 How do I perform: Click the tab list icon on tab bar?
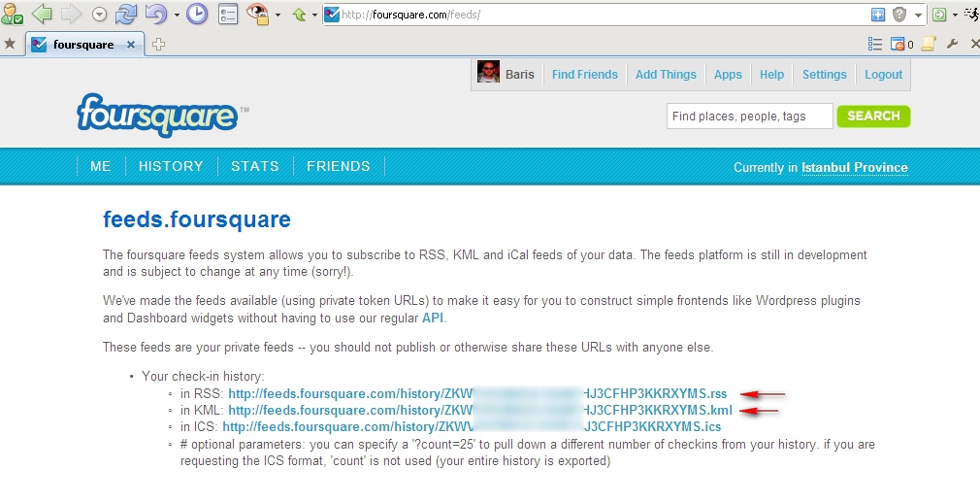tap(875, 44)
